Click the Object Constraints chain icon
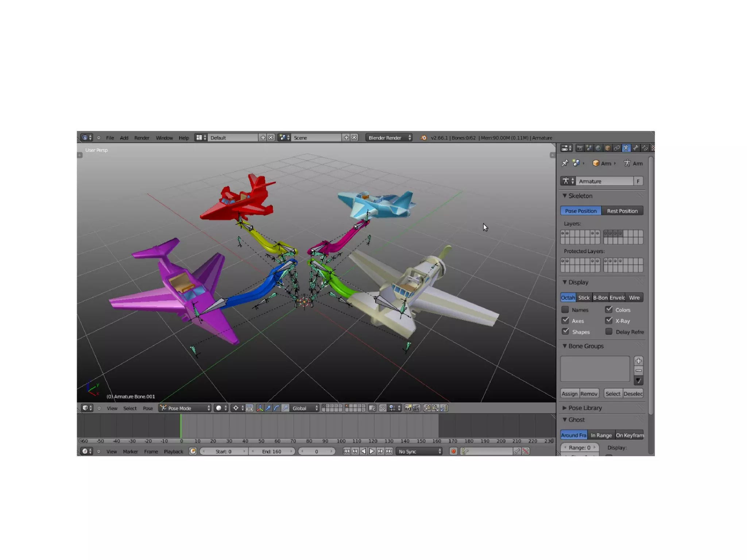The width and height of the screenshot is (747, 560). 617,148
